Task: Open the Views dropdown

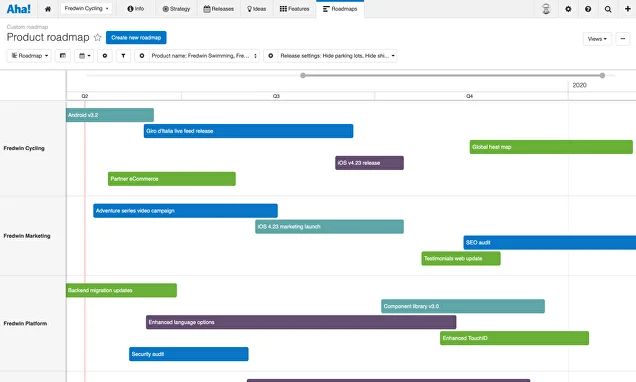Action: coord(597,39)
